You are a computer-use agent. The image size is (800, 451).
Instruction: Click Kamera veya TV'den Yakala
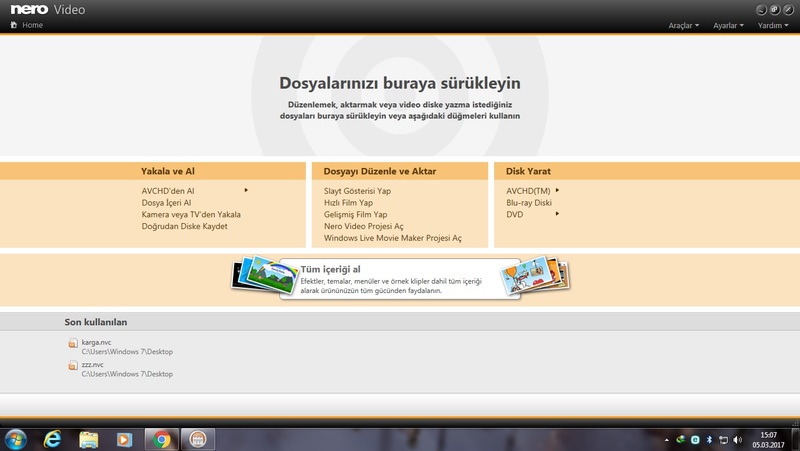[x=191, y=214]
